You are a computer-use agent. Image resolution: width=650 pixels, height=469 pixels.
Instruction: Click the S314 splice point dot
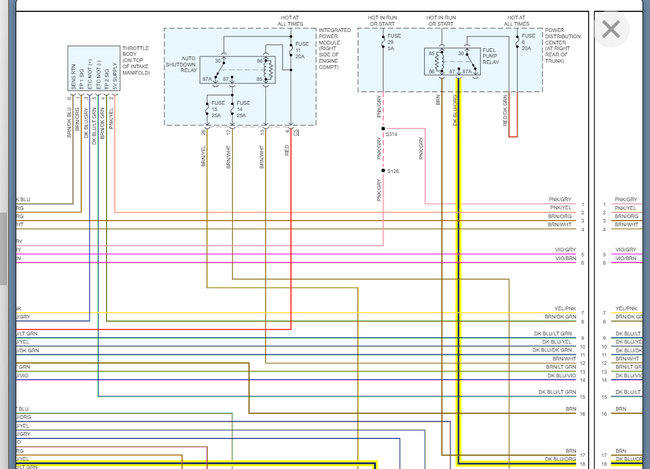383,129
